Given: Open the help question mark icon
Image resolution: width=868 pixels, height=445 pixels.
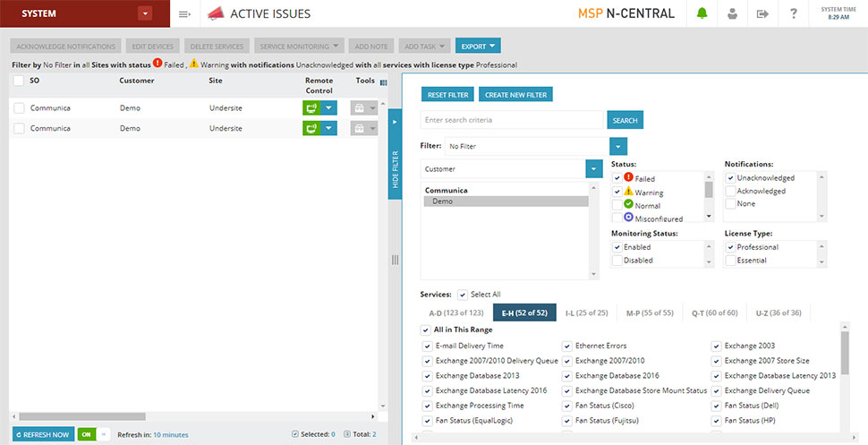Looking at the screenshot, I should point(793,13).
